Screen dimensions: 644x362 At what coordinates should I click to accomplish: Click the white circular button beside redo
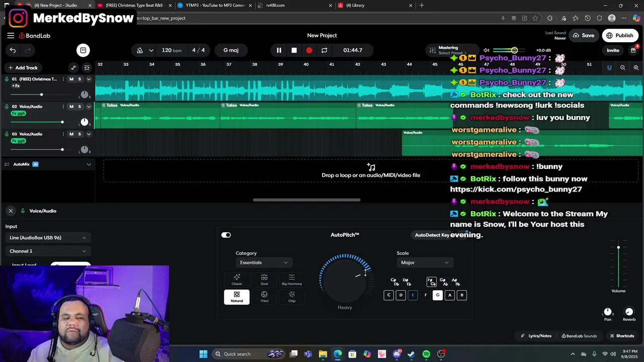click(x=83, y=50)
